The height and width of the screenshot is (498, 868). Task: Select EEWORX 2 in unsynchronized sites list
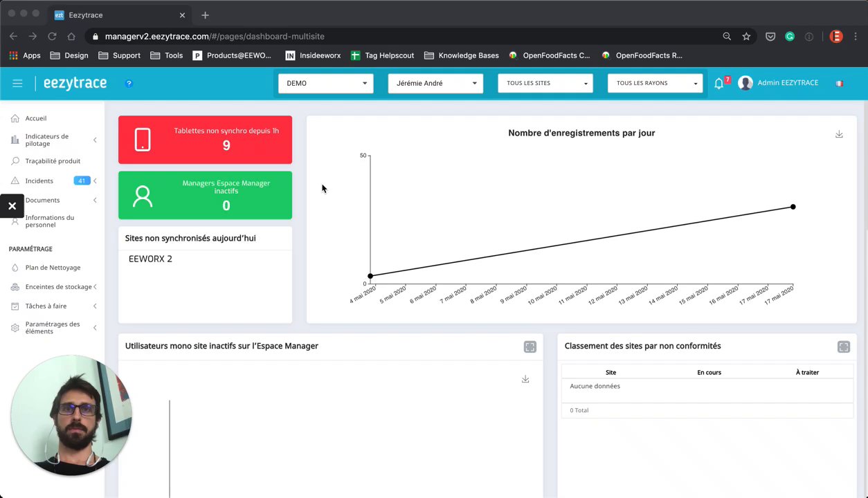pos(150,259)
